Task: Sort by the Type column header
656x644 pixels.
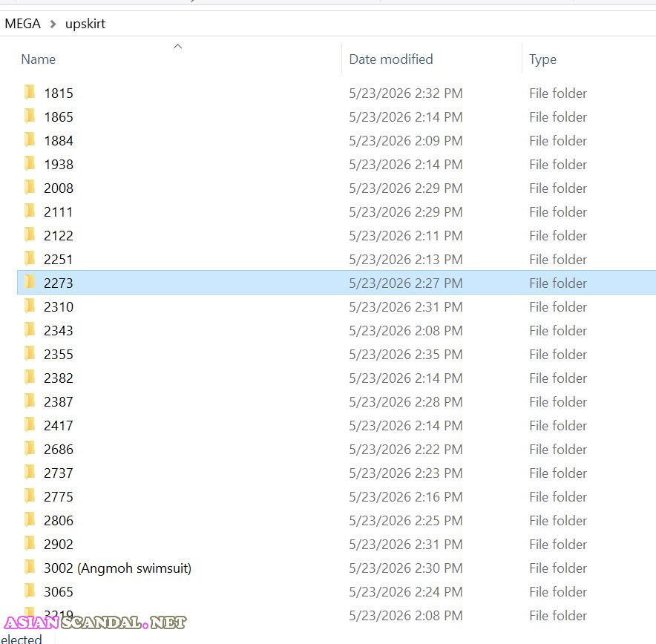Action: tap(542, 59)
